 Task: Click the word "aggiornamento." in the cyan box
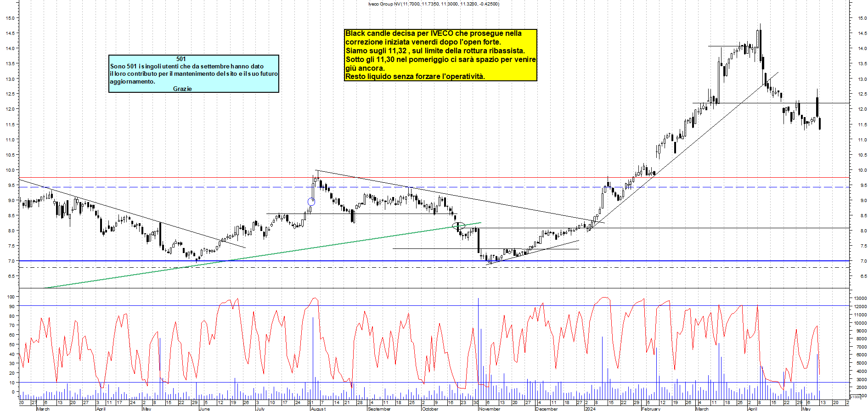point(132,81)
